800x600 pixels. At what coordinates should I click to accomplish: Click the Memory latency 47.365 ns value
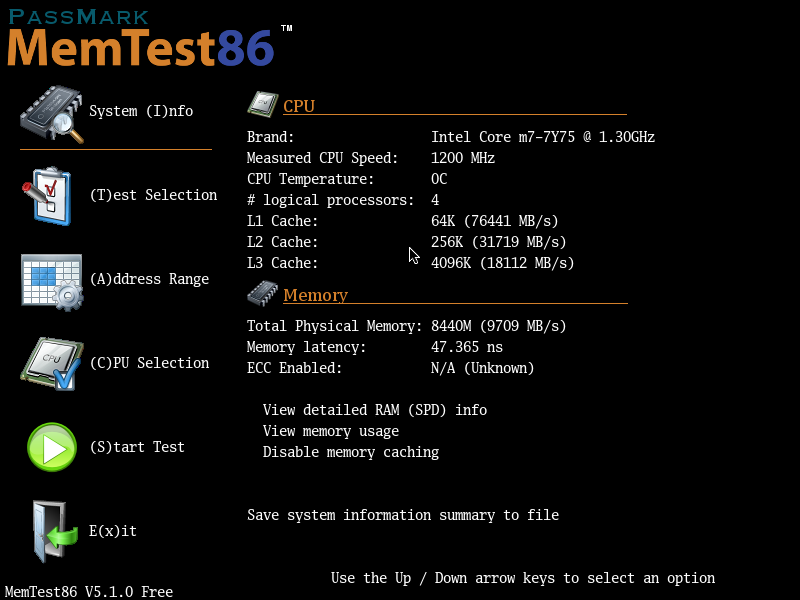(467, 347)
